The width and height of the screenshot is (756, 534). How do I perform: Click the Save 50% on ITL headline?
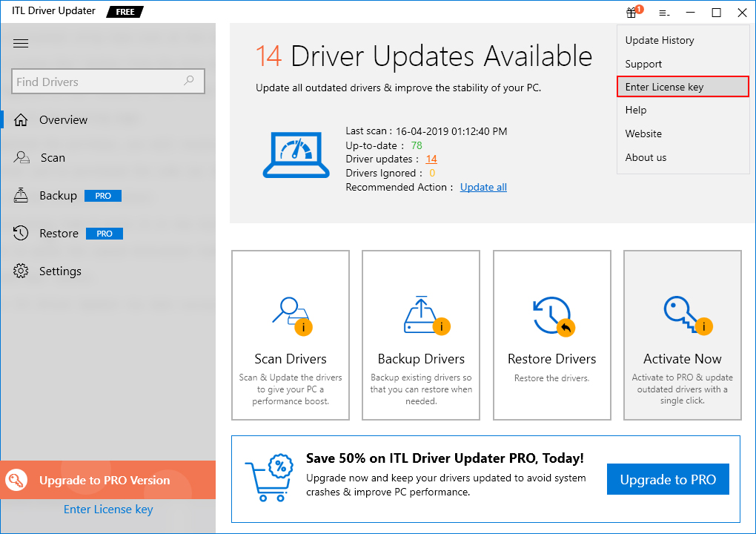(x=445, y=458)
